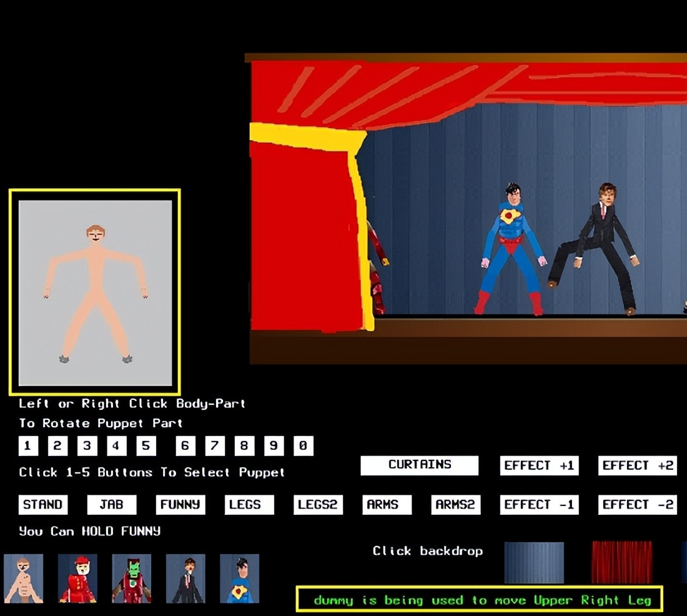
Task: Select the red-suited puppet thumbnail
Action: [x=77, y=579]
